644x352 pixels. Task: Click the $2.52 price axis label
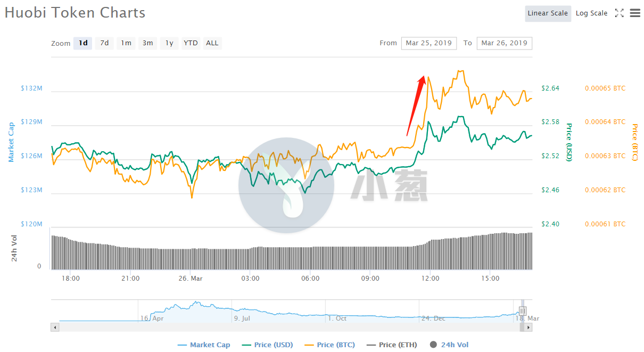pyautogui.click(x=550, y=156)
